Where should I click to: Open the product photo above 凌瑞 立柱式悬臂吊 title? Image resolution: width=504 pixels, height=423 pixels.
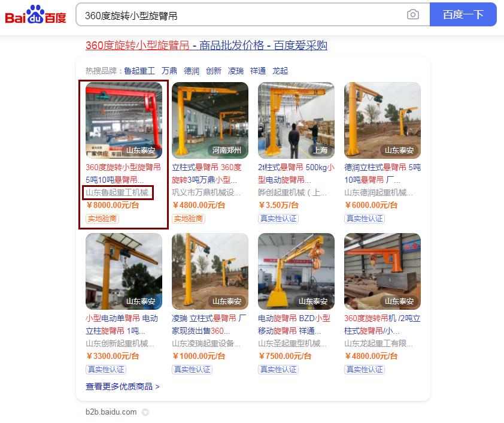click(210, 271)
